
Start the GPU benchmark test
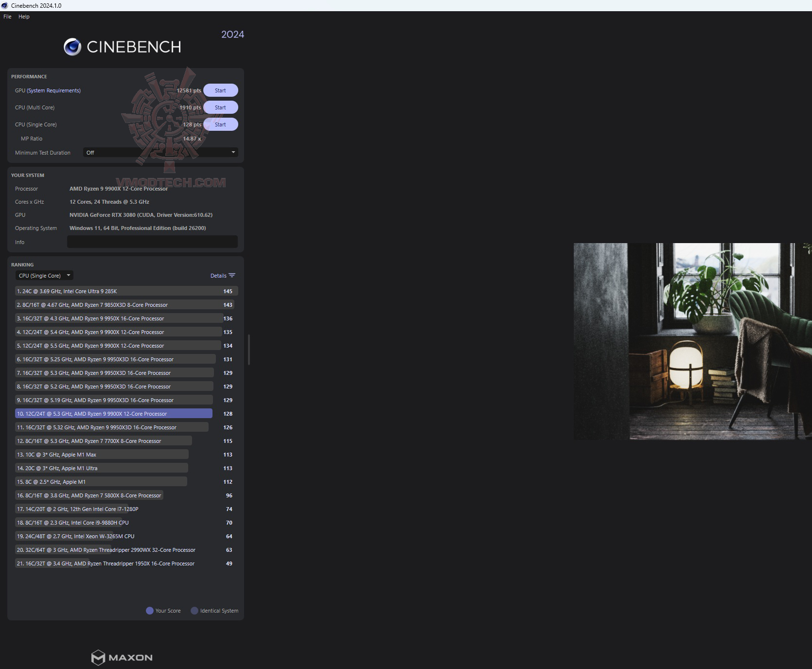[220, 90]
